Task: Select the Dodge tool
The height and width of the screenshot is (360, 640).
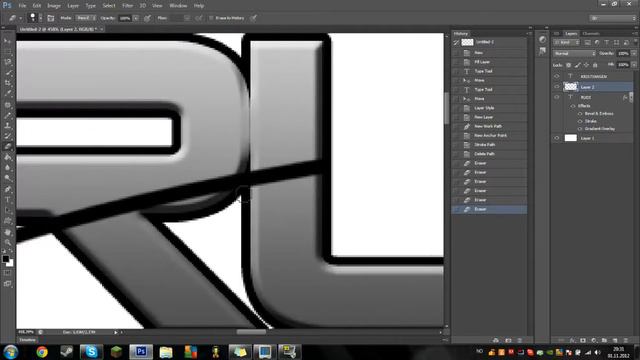Action: tap(7, 178)
